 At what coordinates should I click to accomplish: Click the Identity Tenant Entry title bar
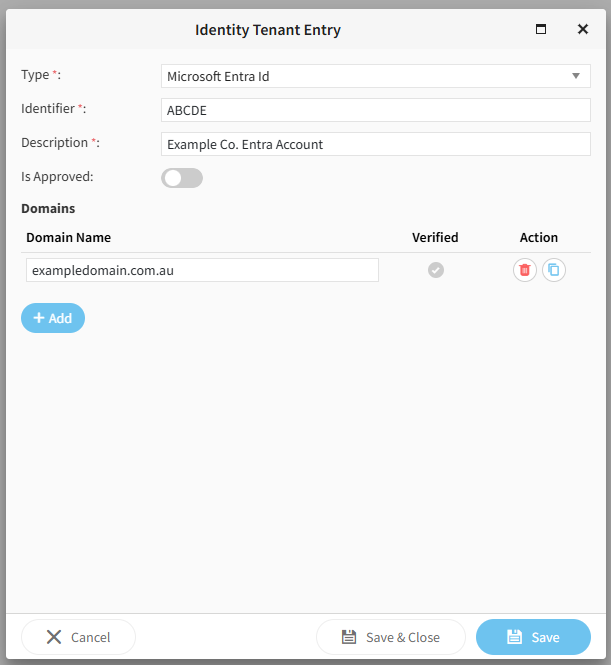coord(268,30)
